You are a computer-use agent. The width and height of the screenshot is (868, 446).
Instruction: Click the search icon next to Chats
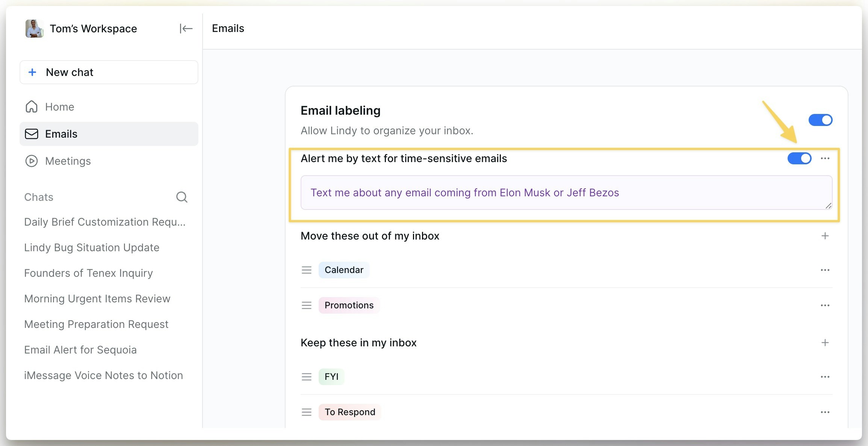(182, 197)
